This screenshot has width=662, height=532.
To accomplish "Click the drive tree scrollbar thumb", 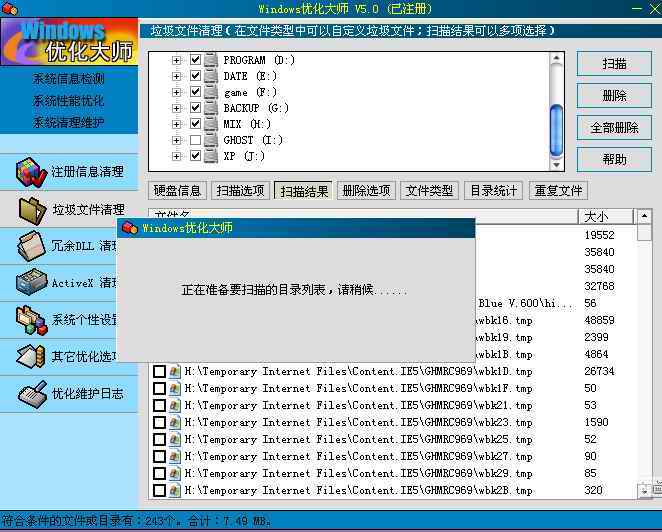I will coord(556,130).
